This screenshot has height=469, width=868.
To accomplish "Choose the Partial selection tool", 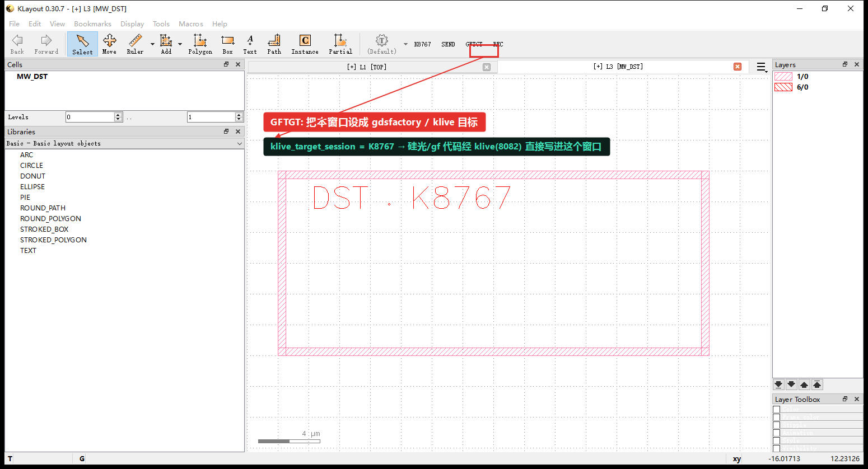I will pos(340,44).
